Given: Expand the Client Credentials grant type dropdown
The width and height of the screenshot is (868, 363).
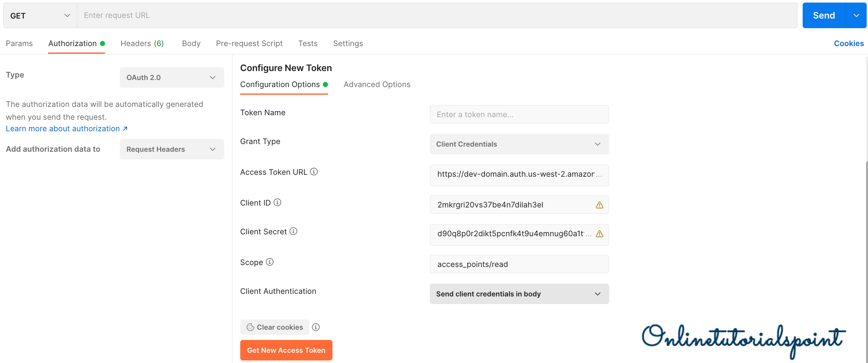Looking at the screenshot, I should 519,144.
